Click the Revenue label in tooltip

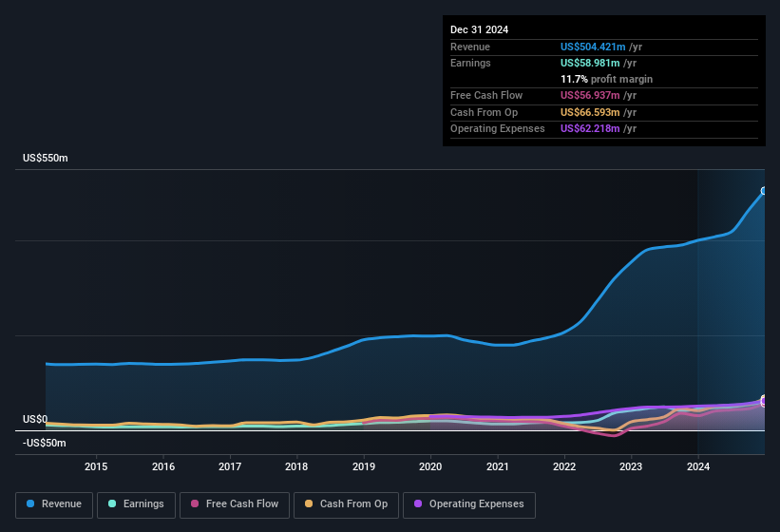click(x=470, y=47)
